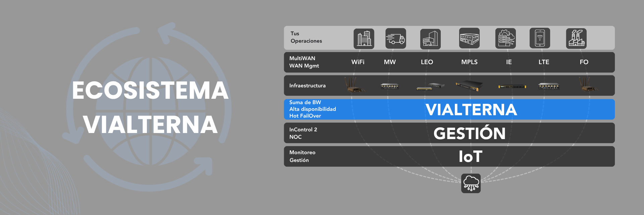Click the office buildings icon
The height and width of the screenshot is (215, 644).
[x=364, y=39]
